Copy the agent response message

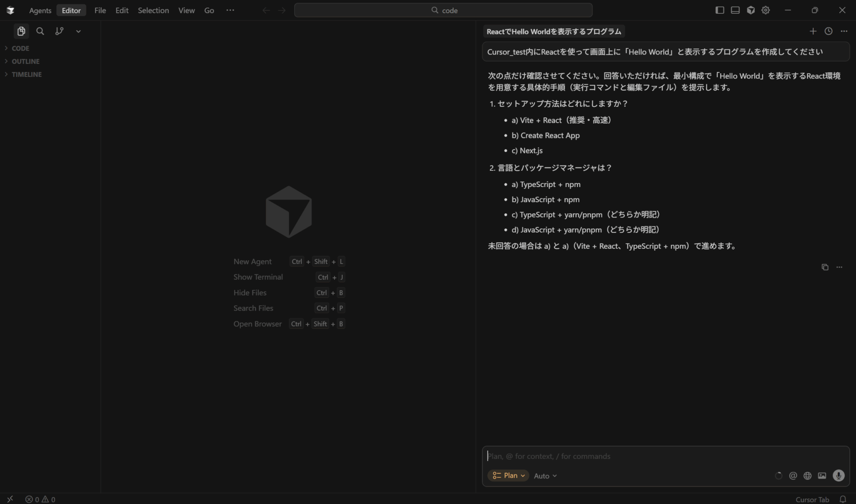pos(825,267)
